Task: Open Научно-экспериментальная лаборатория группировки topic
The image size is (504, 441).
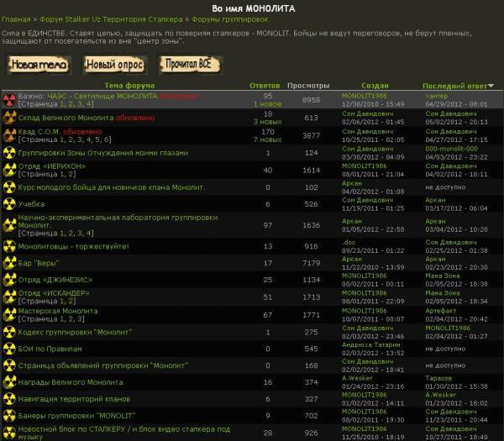Action: (118, 221)
